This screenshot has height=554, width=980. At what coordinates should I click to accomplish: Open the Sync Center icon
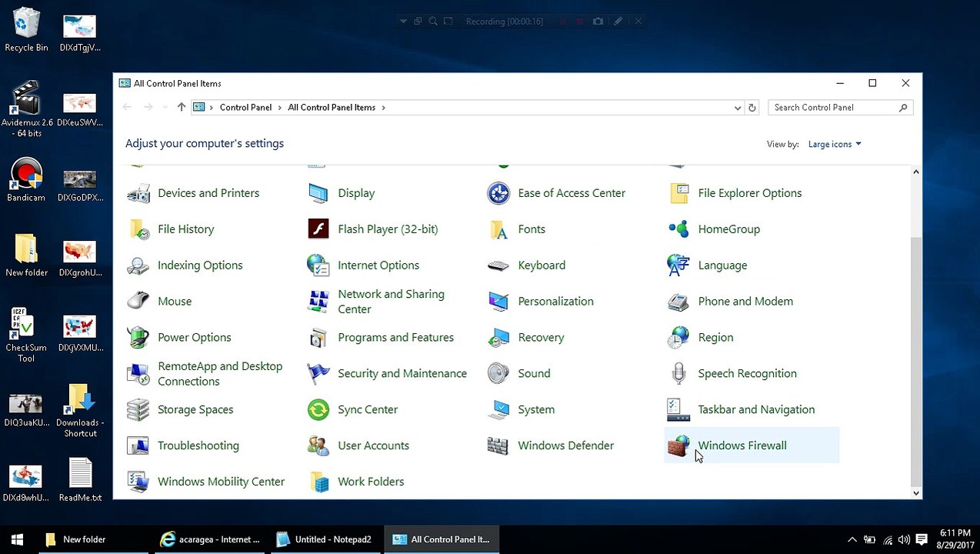pyautogui.click(x=318, y=410)
